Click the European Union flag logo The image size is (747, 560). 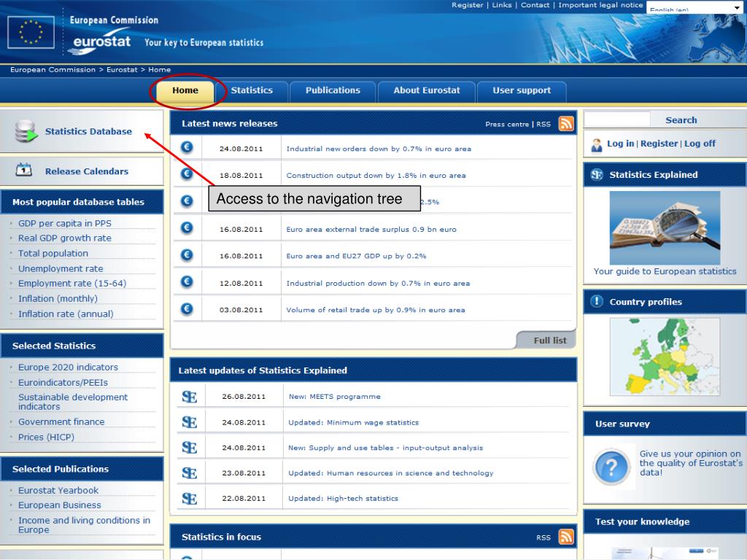31,32
